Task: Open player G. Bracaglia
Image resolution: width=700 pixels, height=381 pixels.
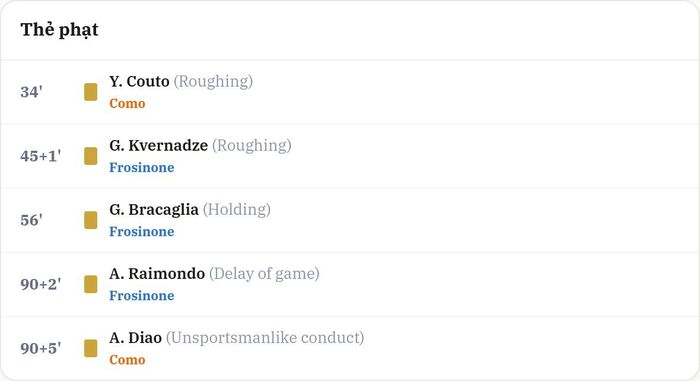Action: [154, 209]
